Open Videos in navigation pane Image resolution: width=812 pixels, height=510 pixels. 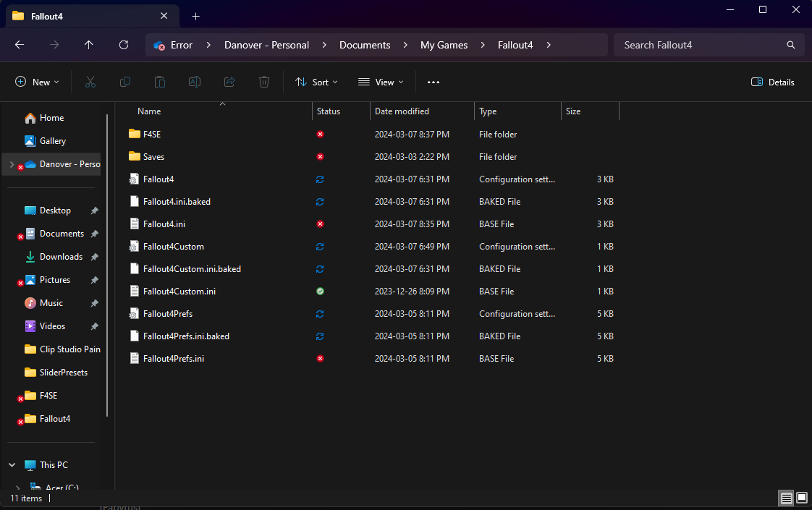52,326
